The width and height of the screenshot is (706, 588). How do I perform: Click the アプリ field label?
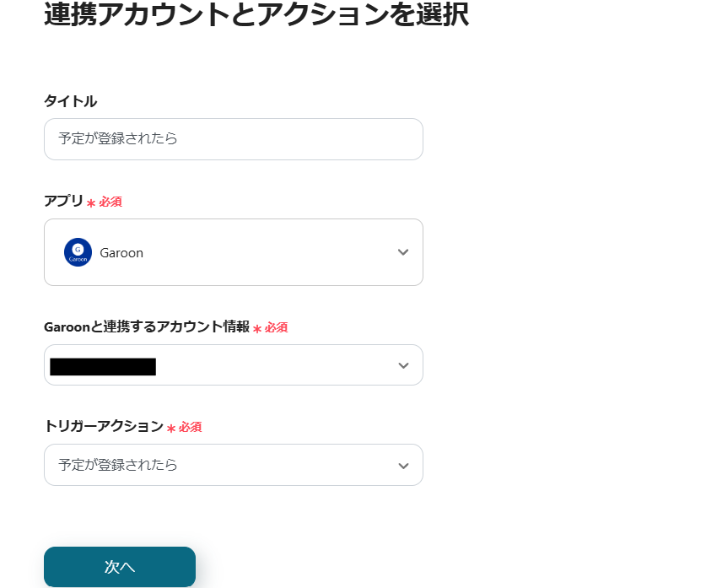[x=63, y=202]
